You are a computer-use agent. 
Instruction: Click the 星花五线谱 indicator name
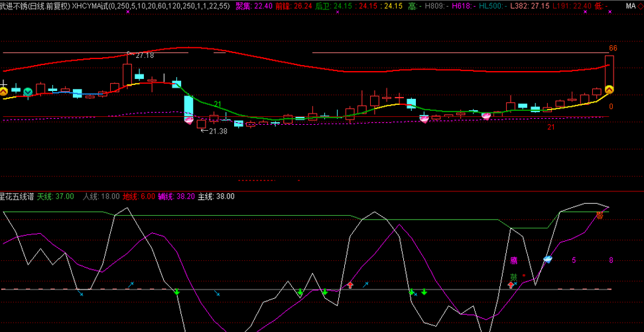point(17,197)
